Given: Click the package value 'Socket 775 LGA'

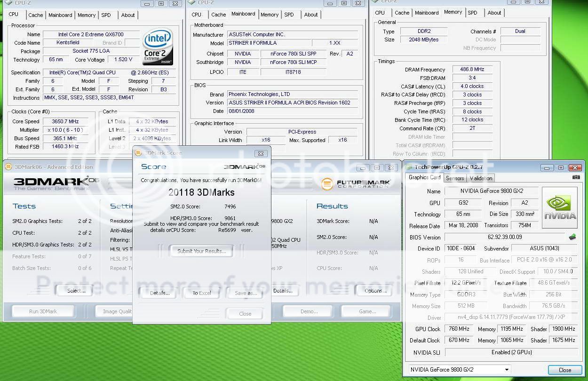Looking at the screenshot, I should (91, 51).
